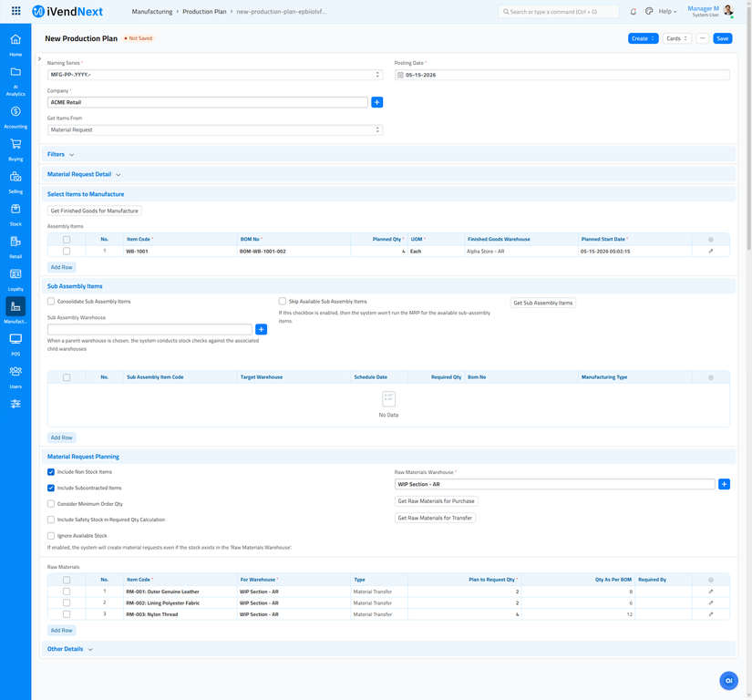The height and width of the screenshot is (700, 752).
Task: Click the theme palette icon in header
Action: [x=649, y=11]
